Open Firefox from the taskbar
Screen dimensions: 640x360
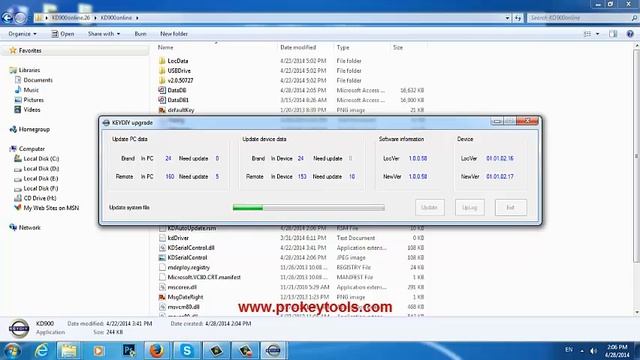(157, 351)
